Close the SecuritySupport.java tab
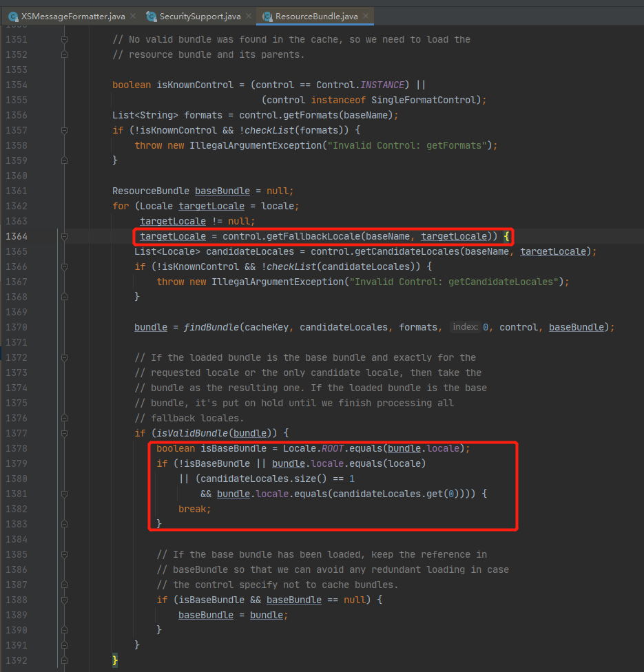644x672 pixels. click(249, 16)
